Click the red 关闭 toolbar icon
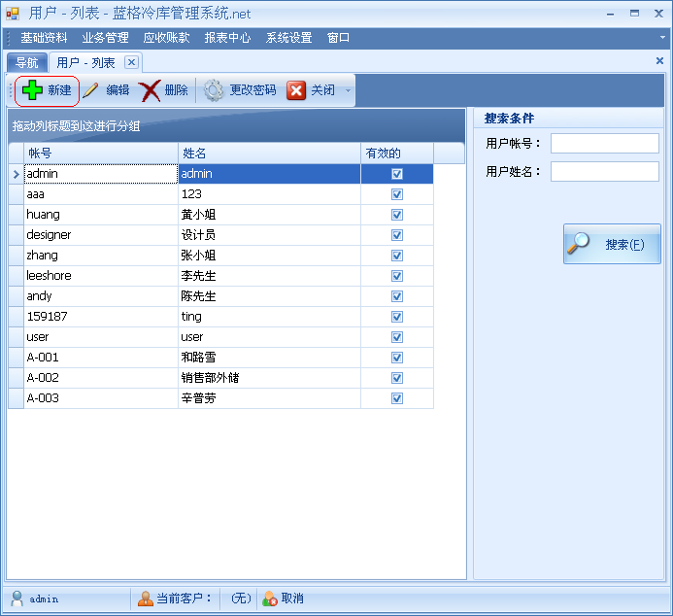 296,90
